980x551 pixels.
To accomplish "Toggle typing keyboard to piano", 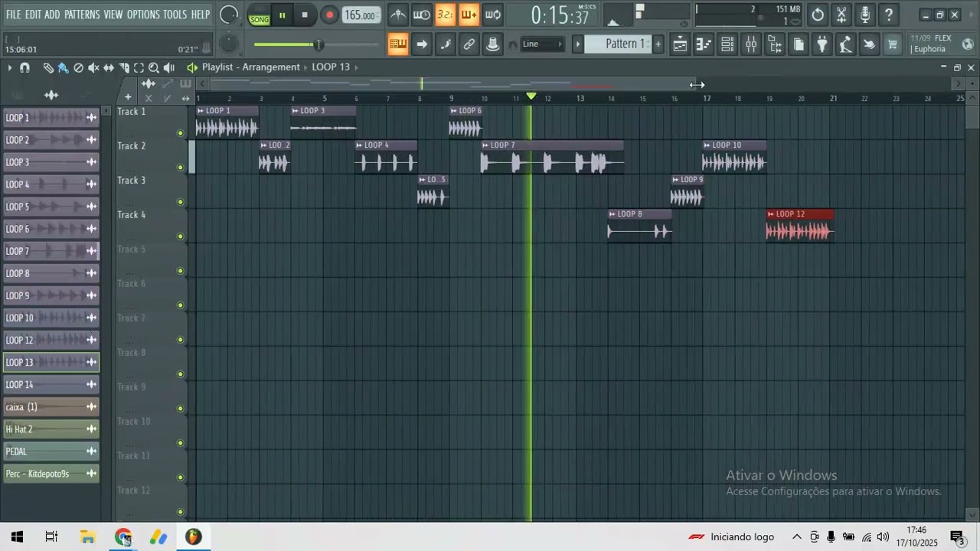I will (x=398, y=44).
